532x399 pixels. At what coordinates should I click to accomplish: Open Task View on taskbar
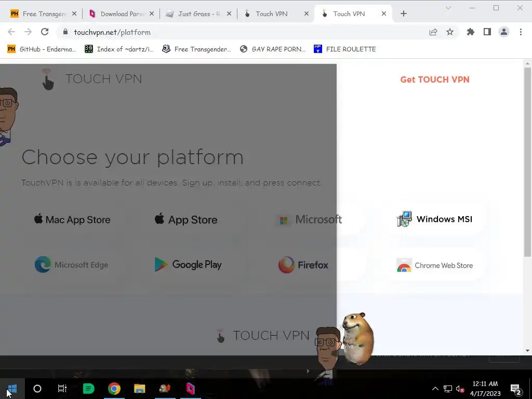[x=62, y=389]
